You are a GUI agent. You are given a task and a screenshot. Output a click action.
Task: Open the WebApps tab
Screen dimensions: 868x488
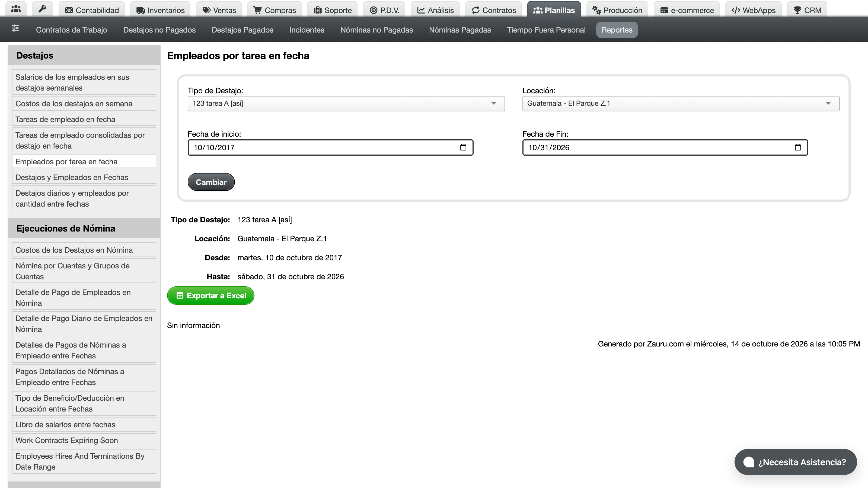pos(754,10)
